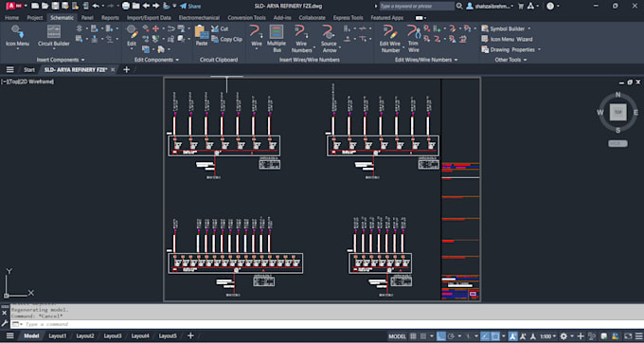
Task: Switch to the Panel ribbon tab
Action: 87,18
